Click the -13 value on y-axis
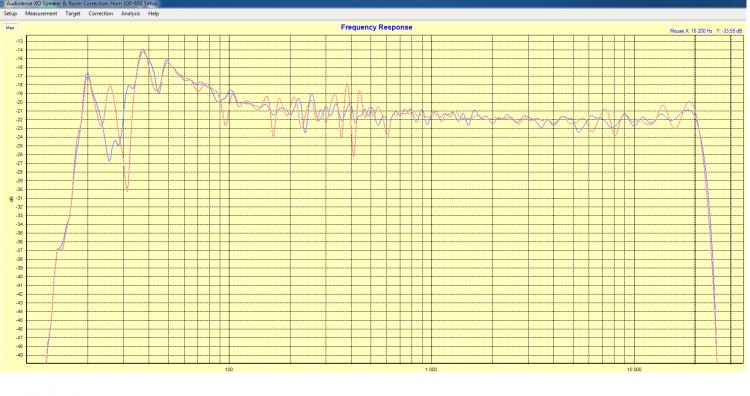Image resolution: width=750 pixels, height=396 pixels. (x=19, y=41)
